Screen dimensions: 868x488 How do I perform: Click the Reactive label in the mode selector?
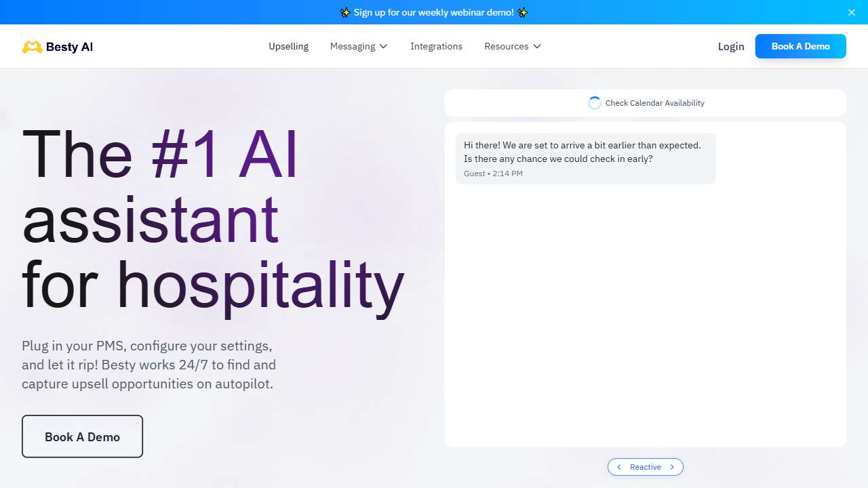click(x=645, y=467)
